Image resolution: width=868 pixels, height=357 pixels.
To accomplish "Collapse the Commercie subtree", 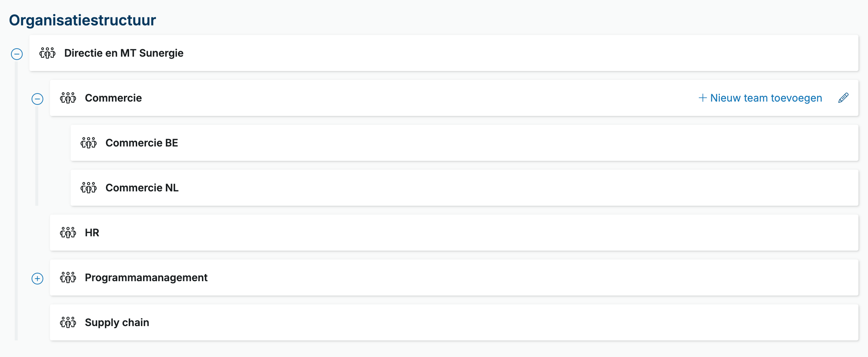I will tap(38, 99).
